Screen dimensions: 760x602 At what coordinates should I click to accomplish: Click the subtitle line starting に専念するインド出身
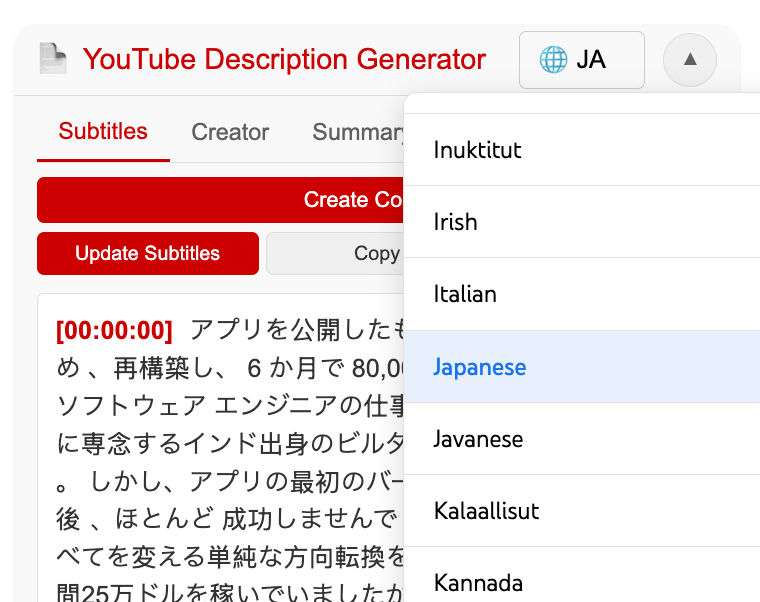(230, 444)
